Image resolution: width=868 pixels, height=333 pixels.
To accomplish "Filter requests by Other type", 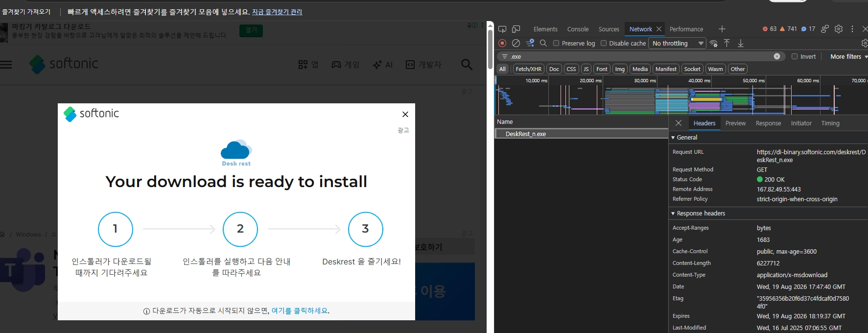I will 738,69.
